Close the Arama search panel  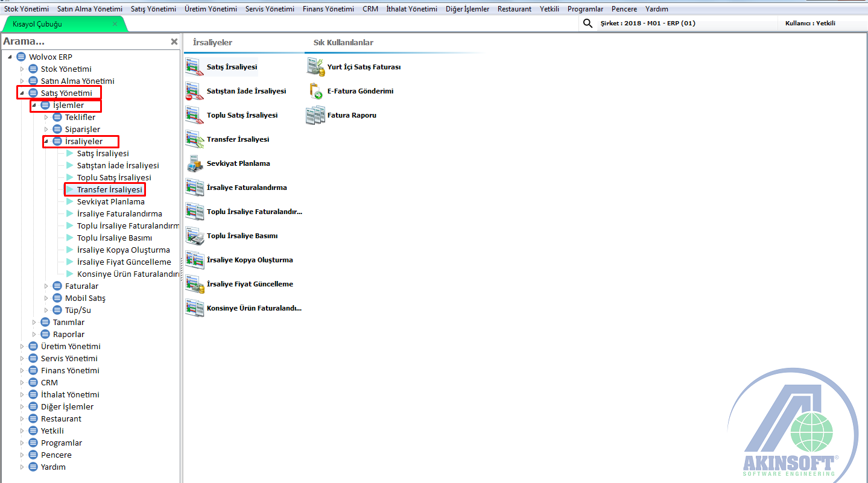[174, 42]
